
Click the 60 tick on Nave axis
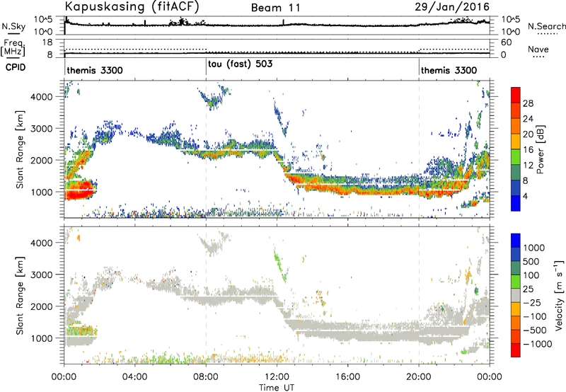tap(507, 42)
